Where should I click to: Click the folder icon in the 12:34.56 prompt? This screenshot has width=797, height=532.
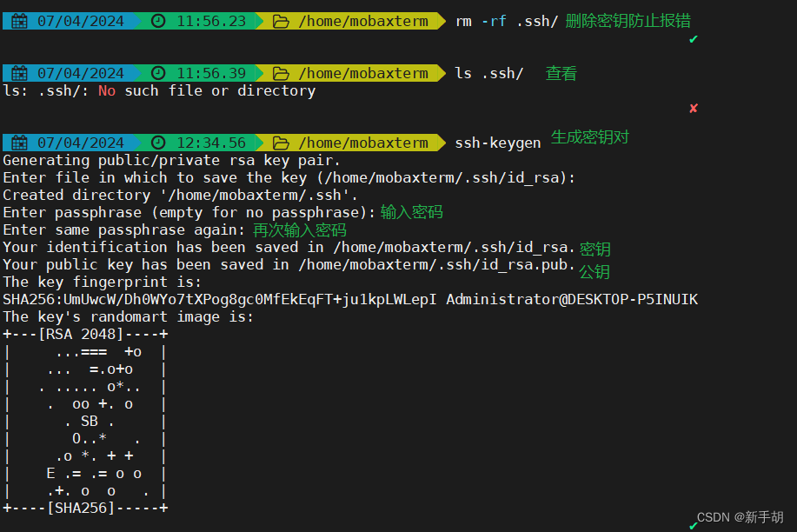pyautogui.click(x=281, y=143)
